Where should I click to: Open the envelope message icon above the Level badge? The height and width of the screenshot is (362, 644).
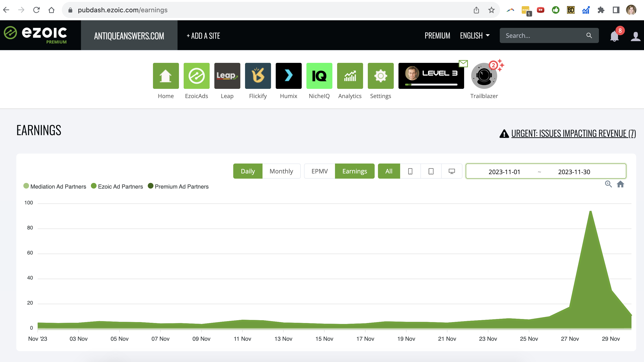tap(463, 64)
